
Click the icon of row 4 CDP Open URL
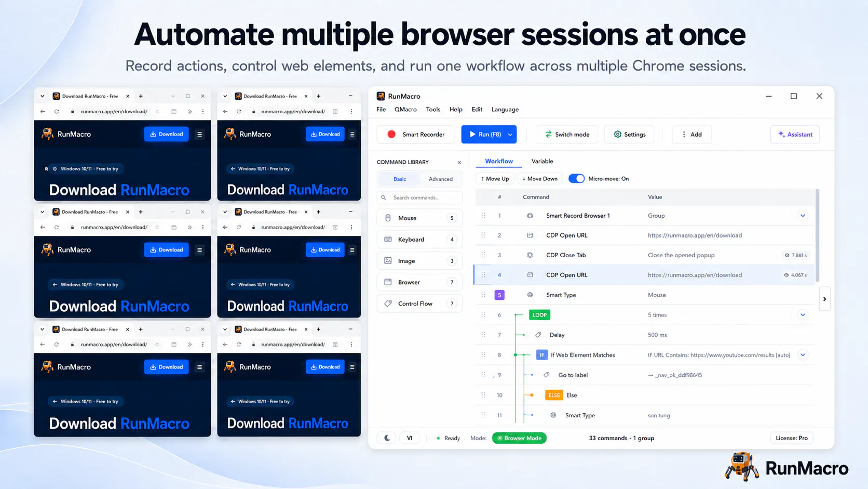pyautogui.click(x=530, y=275)
